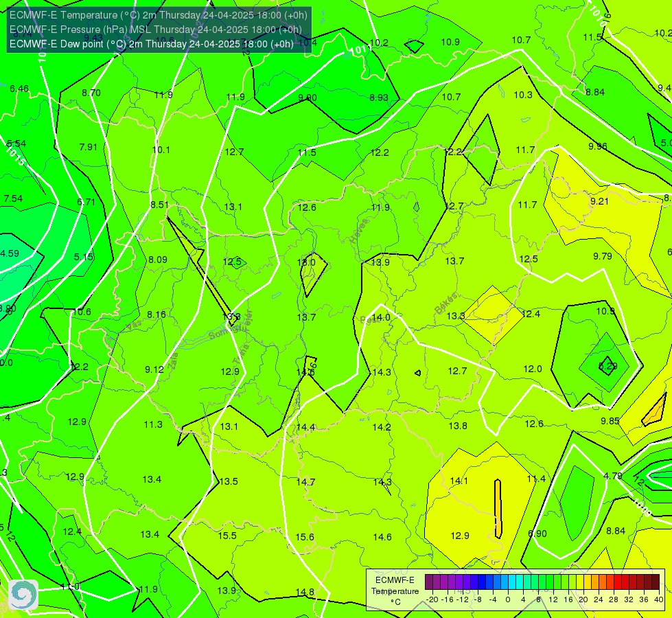The height and width of the screenshot is (618, 672).
Task: Select the ECMWF-E Dew point 2m layer line
Action: (151, 44)
